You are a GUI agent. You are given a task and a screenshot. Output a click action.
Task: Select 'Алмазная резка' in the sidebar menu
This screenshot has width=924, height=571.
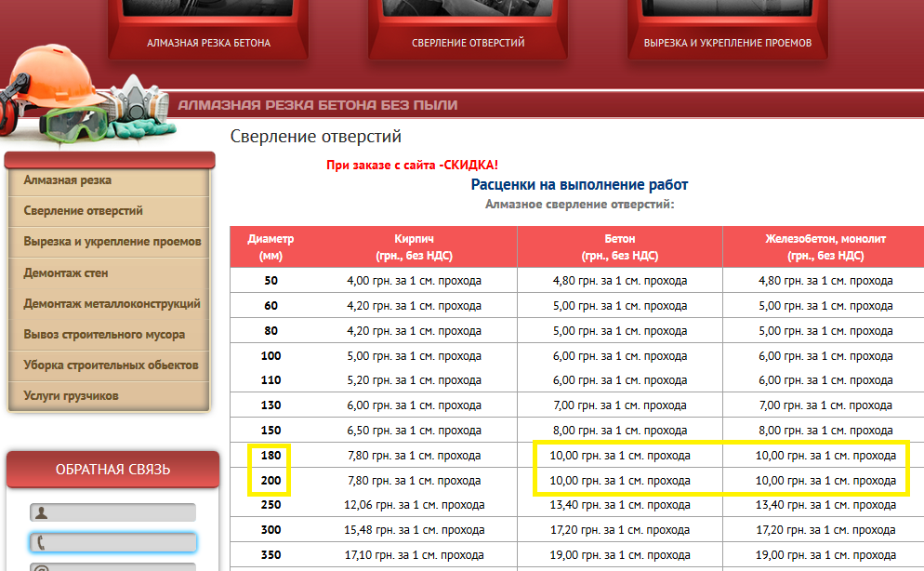pos(68,180)
